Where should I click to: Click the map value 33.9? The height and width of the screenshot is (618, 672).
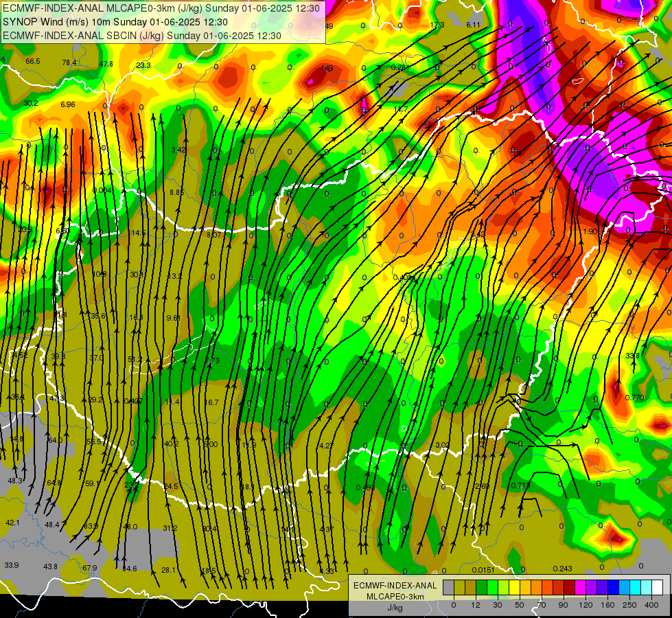(12, 565)
